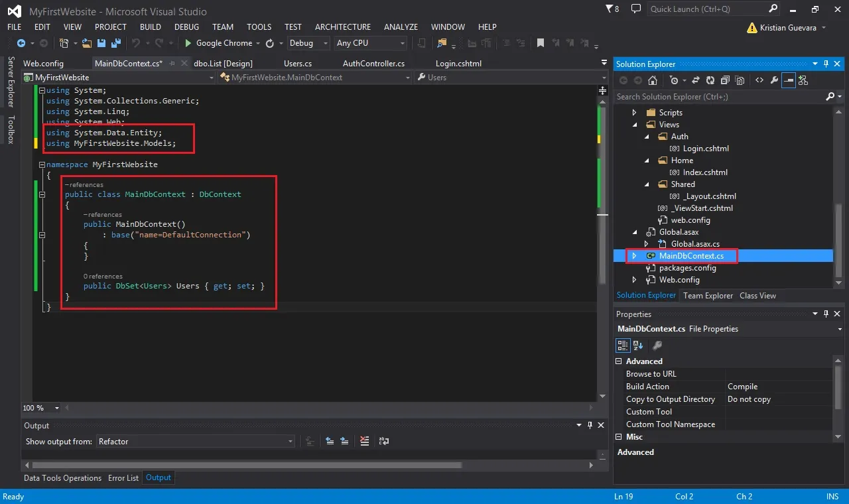849x504 pixels.
Task: Click the feedback speech bubble icon
Action: tap(636, 9)
